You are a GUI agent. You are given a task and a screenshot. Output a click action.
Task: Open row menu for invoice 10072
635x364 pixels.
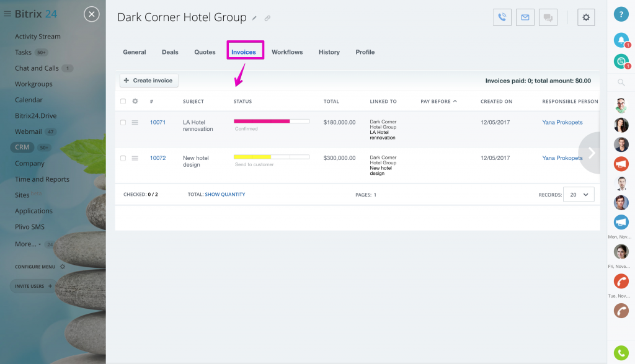click(x=135, y=158)
